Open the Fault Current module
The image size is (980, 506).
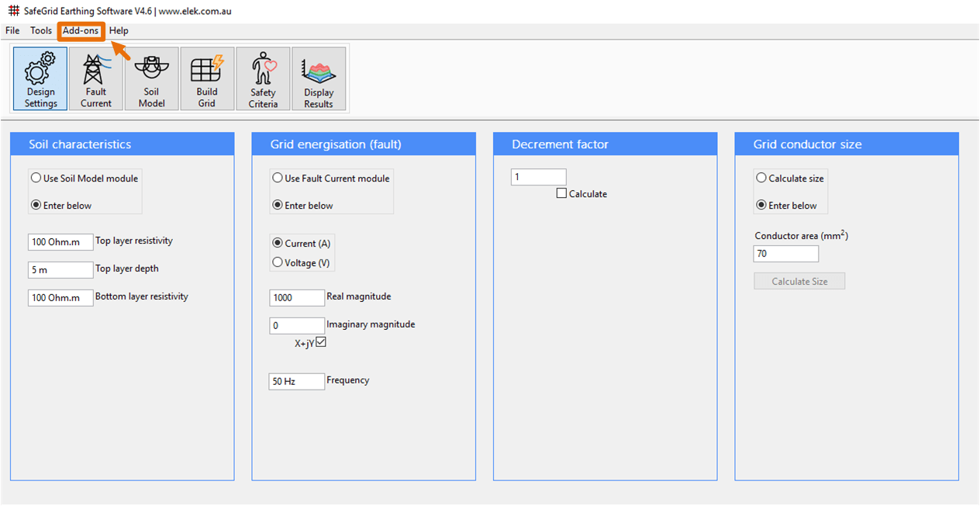95,78
